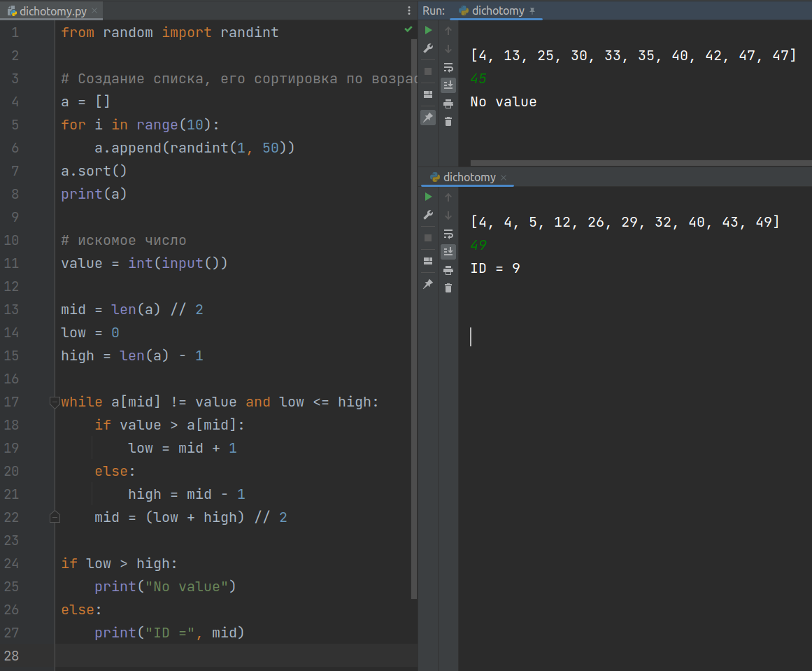This screenshot has height=671, width=812.
Task: Click the editor vertical scrollbar
Action: [x=414, y=318]
